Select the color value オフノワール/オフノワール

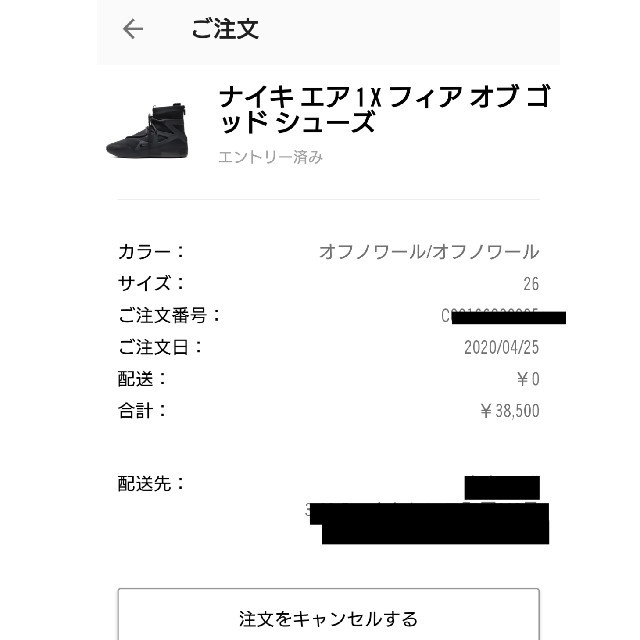(429, 251)
